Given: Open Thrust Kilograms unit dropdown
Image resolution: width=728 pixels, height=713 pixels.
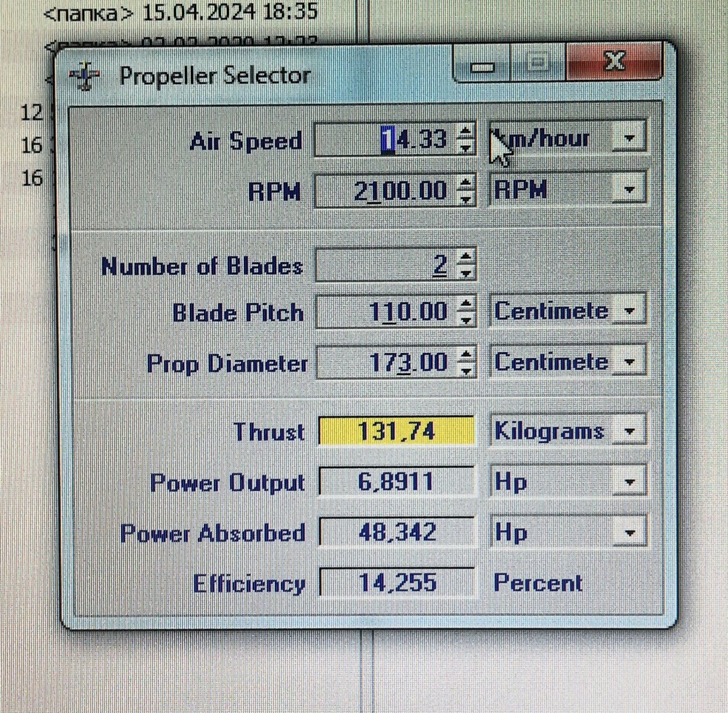Looking at the screenshot, I should 629,431.
